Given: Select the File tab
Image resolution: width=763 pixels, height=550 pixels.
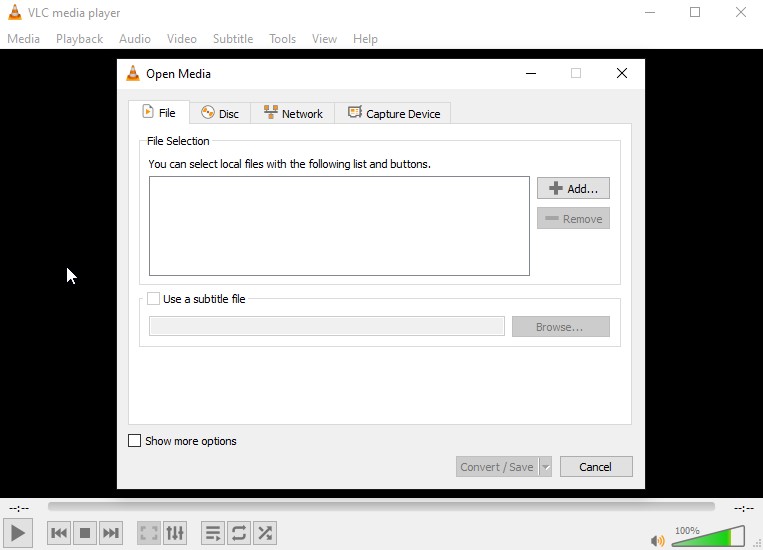Looking at the screenshot, I should point(159,112).
